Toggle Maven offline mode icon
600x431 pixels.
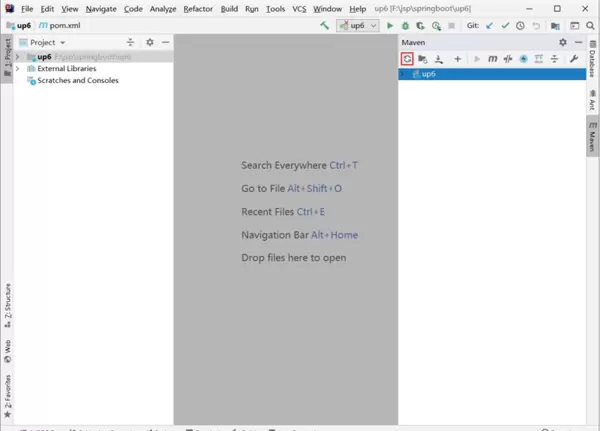click(x=508, y=59)
